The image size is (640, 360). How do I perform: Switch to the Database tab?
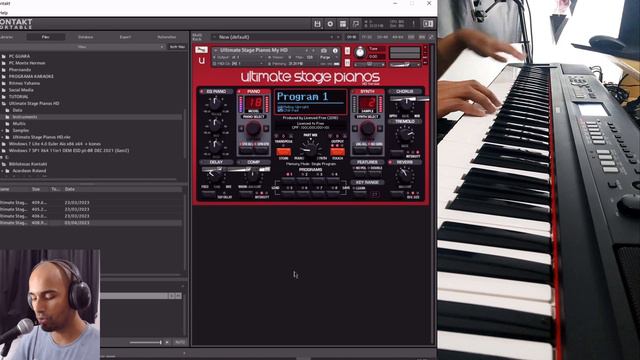coord(85,37)
